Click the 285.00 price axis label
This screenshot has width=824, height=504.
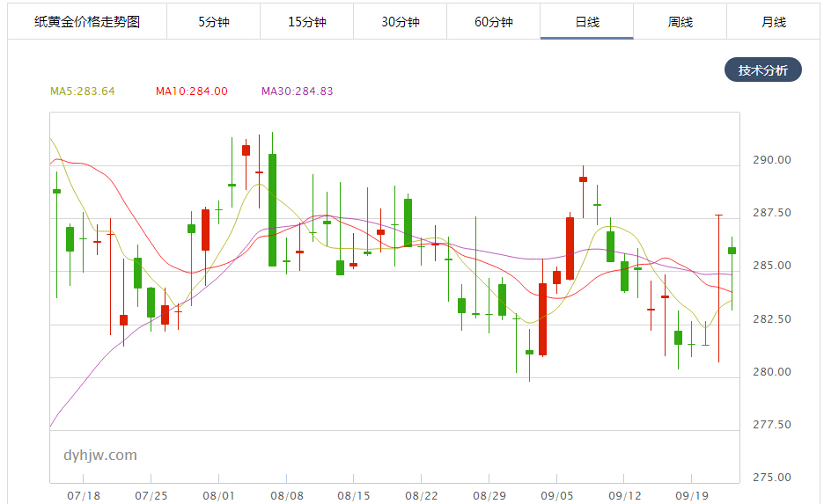point(771,266)
